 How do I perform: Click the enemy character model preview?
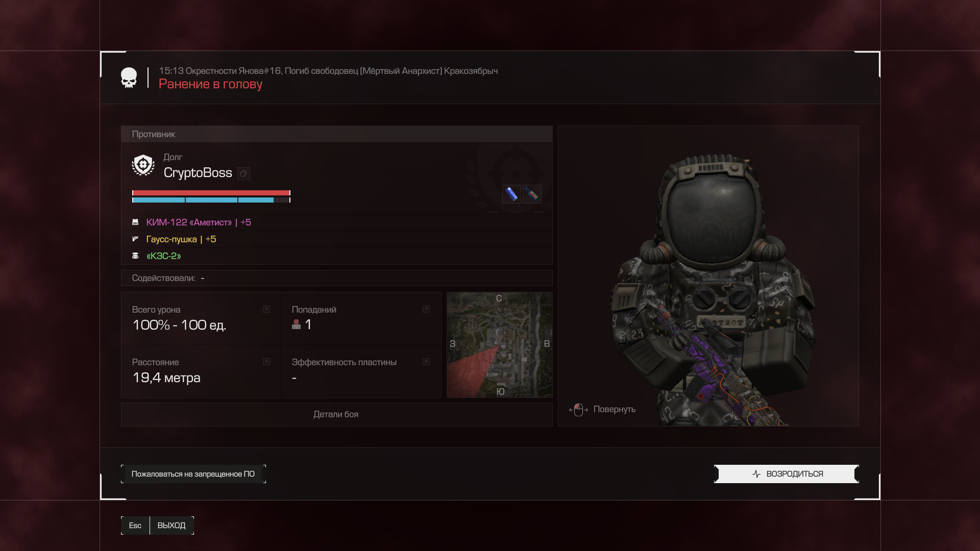click(x=708, y=276)
